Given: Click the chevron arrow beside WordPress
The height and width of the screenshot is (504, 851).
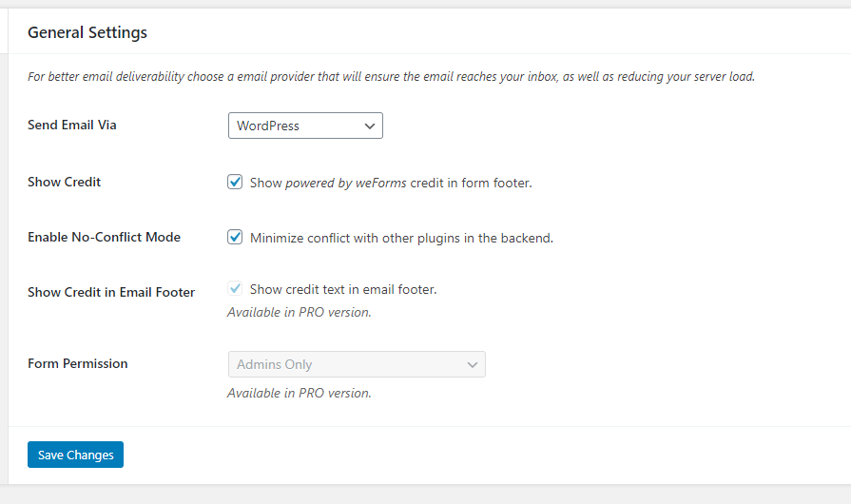Looking at the screenshot, I should coord(370,126).
